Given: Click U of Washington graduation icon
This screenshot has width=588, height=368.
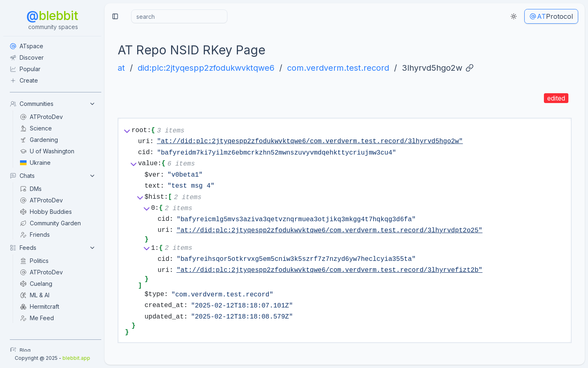Looking at the screenshot, I should 23,151.
